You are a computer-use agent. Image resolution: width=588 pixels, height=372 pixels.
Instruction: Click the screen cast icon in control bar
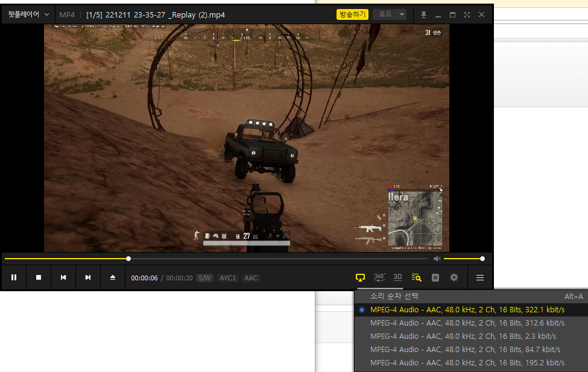(x=360, y=277)
